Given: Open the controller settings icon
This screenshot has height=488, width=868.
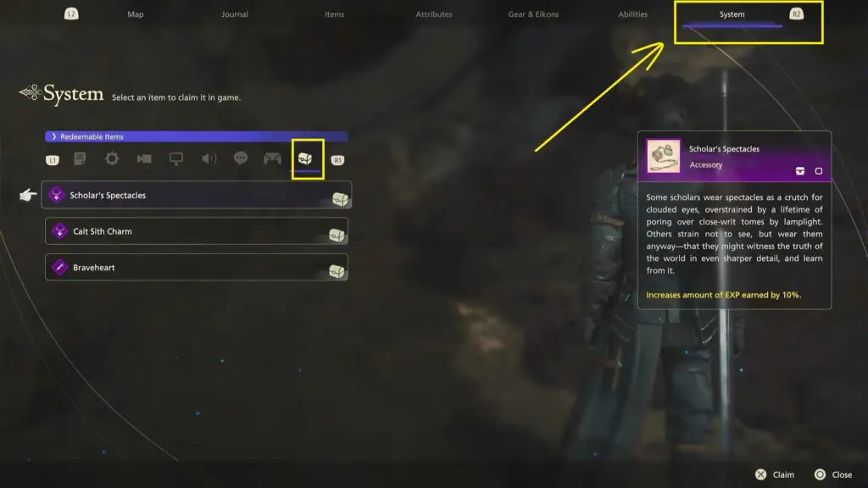Looking at the screenshot, I should coord(272,158).
